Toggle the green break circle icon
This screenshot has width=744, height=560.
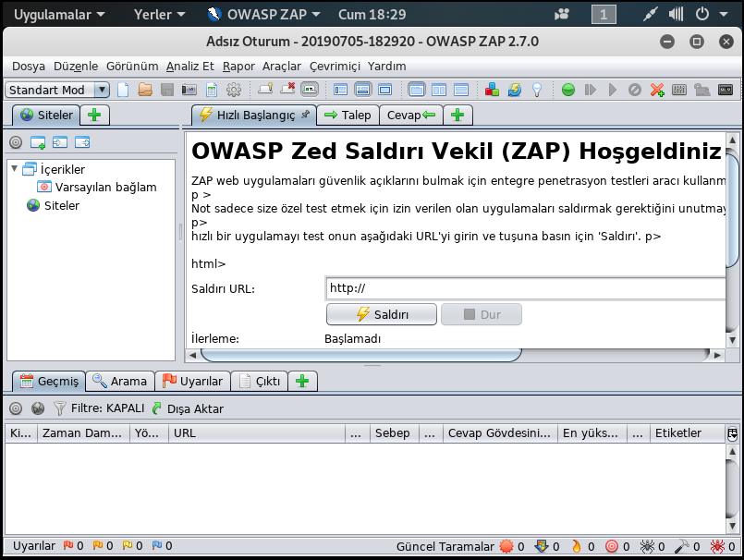(x=568, y=90)
